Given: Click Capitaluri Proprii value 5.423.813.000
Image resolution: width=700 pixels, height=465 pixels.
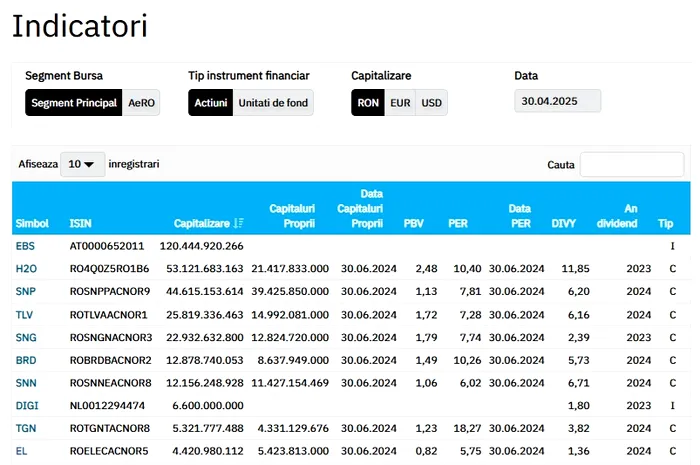Looking at the screenshot, I should (293, 451).
